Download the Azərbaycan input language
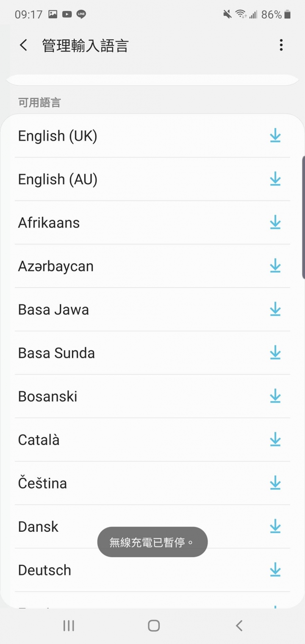The width and height of the screenshot is (305, 644). [275, 266]
